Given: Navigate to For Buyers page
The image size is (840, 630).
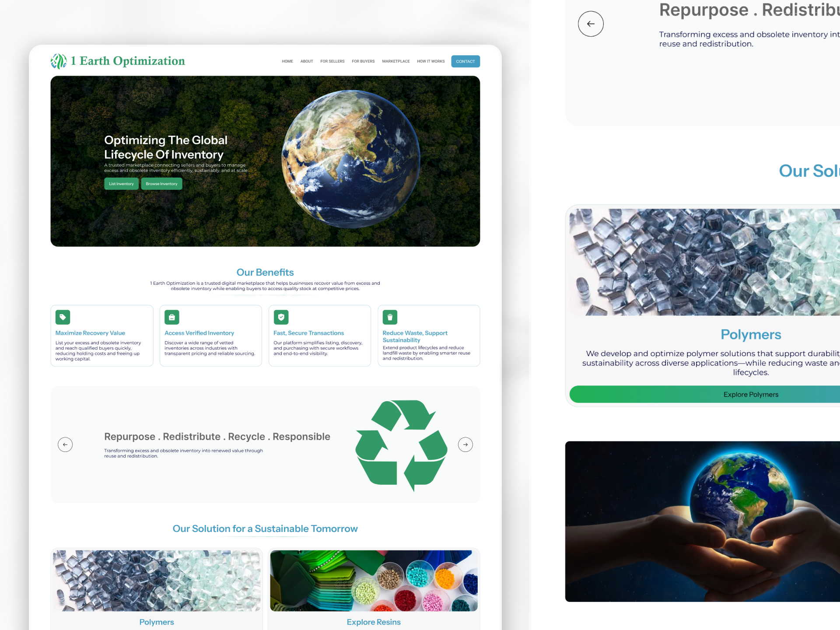Looking at the screenshot, I should (363, 61).
